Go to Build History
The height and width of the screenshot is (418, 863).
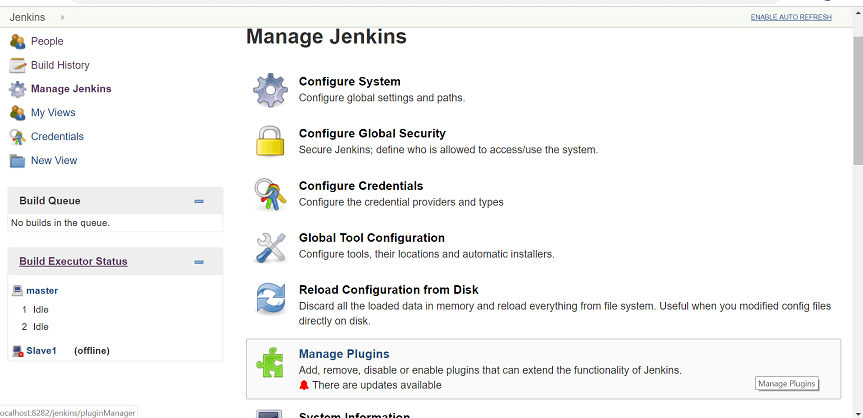(x=60, y=65)
